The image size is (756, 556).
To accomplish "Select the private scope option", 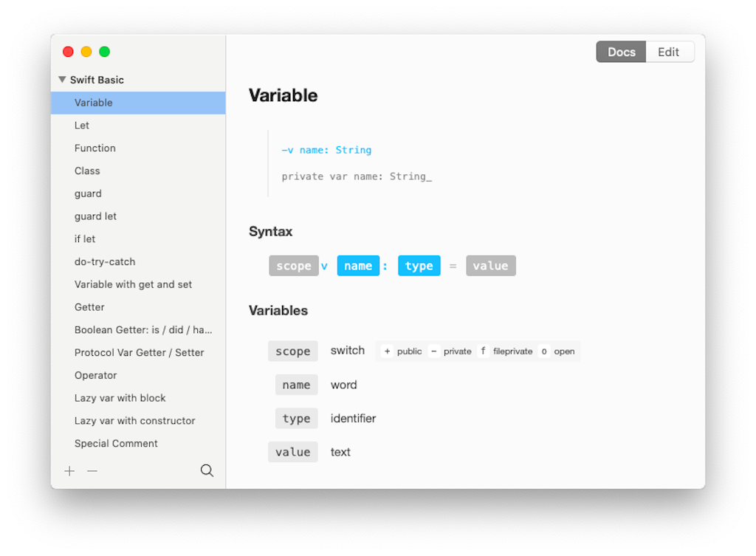I will pos(452,351).
